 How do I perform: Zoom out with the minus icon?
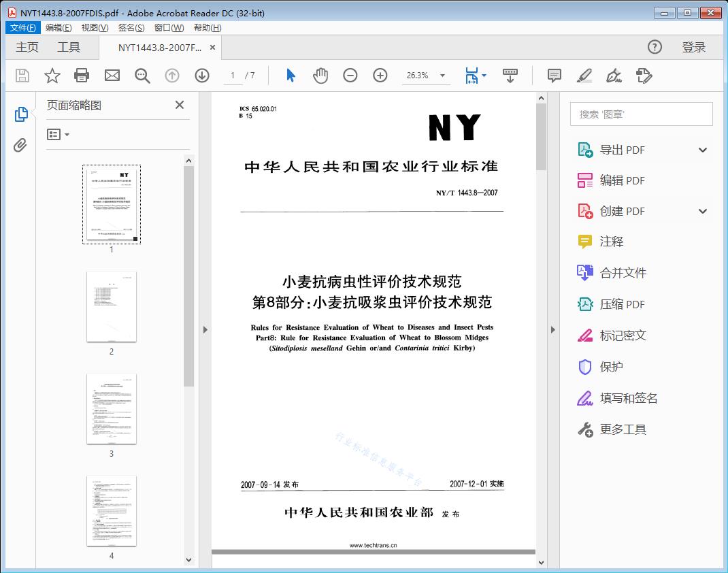(x=350, y=76)
